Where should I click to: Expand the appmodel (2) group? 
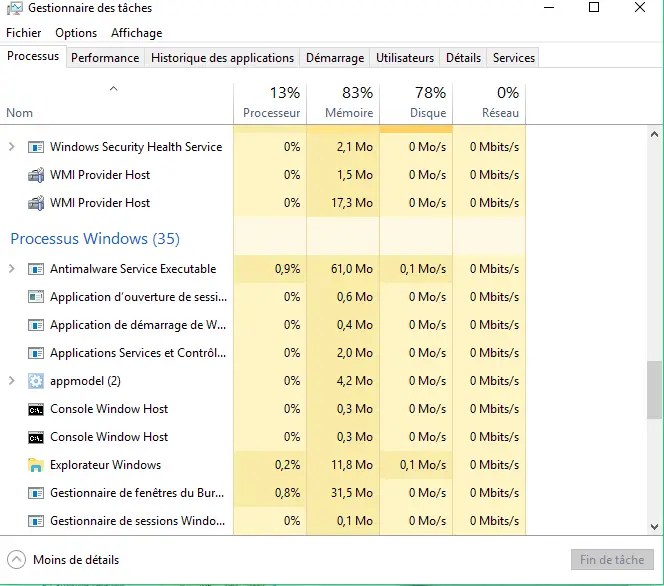(12, 381)
